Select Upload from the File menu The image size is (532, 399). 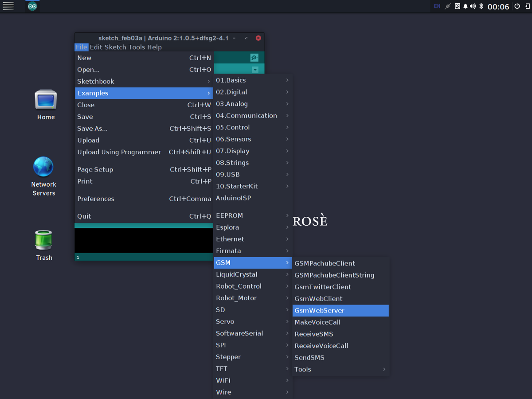pyautogui.click(x=144, y=140)
